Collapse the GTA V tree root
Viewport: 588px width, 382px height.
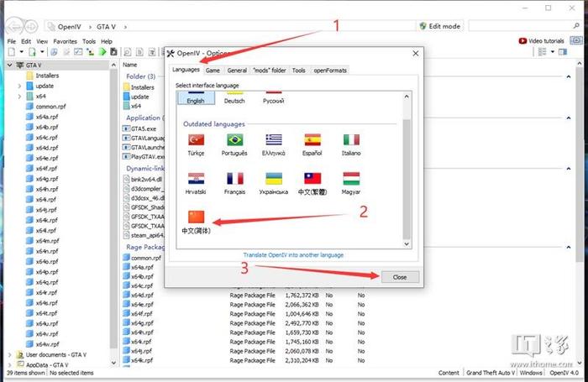10,65
